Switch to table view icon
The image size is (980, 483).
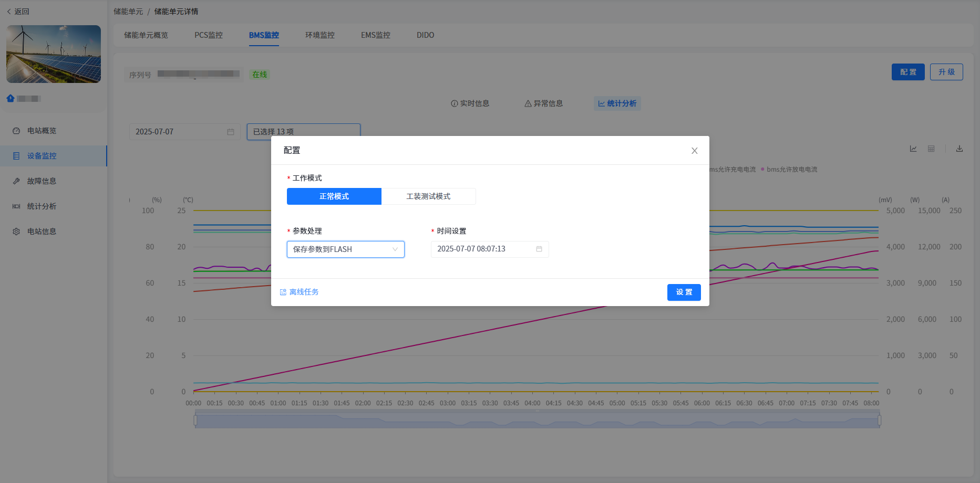click(x=931, y=149)
